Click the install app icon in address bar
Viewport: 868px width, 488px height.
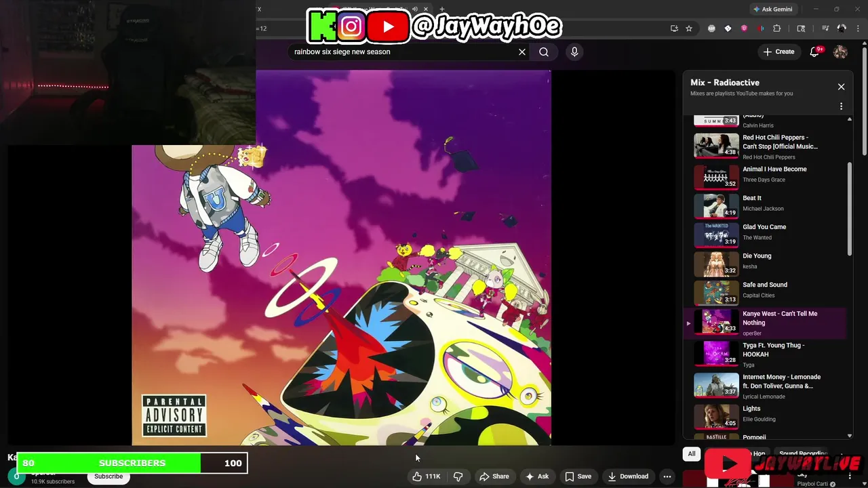674,28
